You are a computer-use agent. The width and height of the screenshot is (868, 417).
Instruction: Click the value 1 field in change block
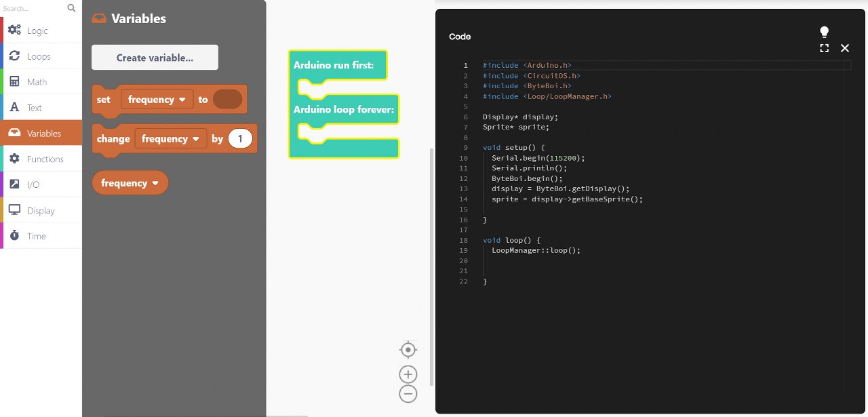(240, 139)
